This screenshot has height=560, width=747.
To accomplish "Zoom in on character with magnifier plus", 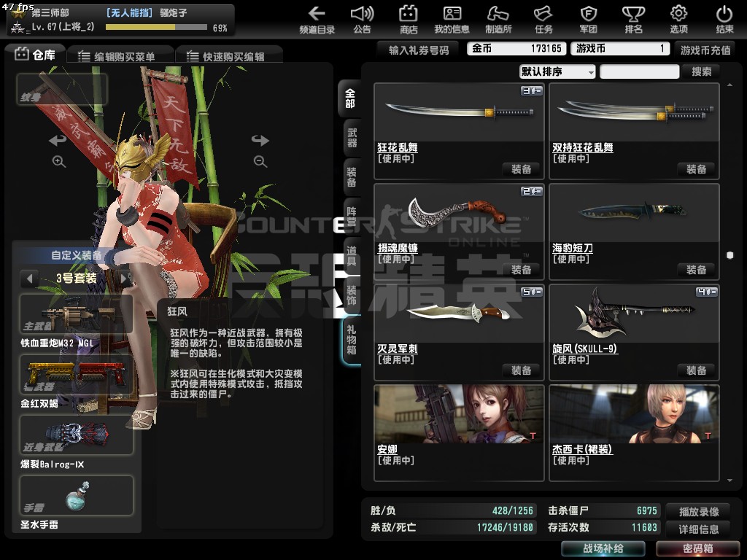I will (58, 161).
